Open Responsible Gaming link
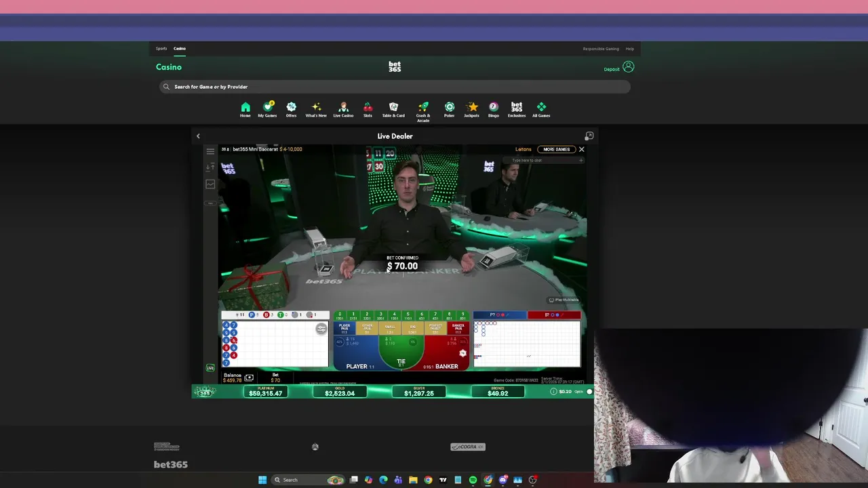 (601, 49)
